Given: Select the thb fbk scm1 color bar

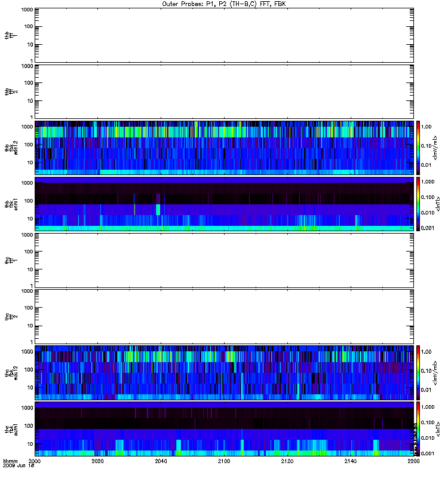Looking at the screenshot, I should (418, 204).
